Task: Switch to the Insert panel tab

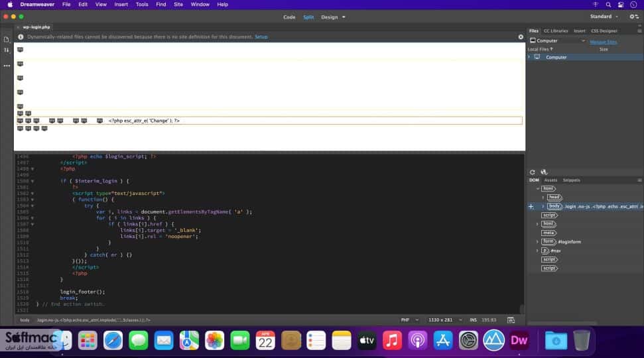Action: [x=580, y=30]
